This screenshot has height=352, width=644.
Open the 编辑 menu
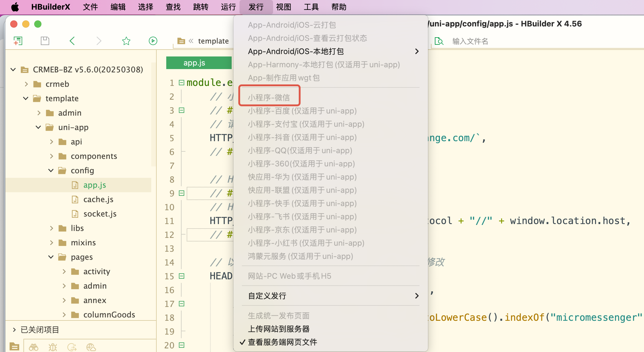118,7
